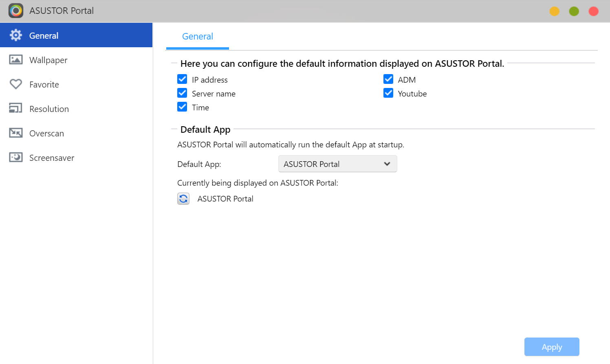
Task: Toggle the Youtube checkbox
Action: 388,93
